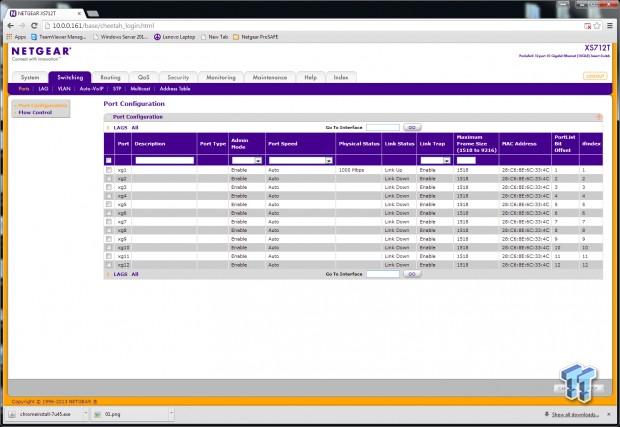Image resolution: width=620 pixels, height=427 pixels.
Task: Open Netgear ProSAFE bookmark folder
Action: pyautogui.click(x=255, y=37)
